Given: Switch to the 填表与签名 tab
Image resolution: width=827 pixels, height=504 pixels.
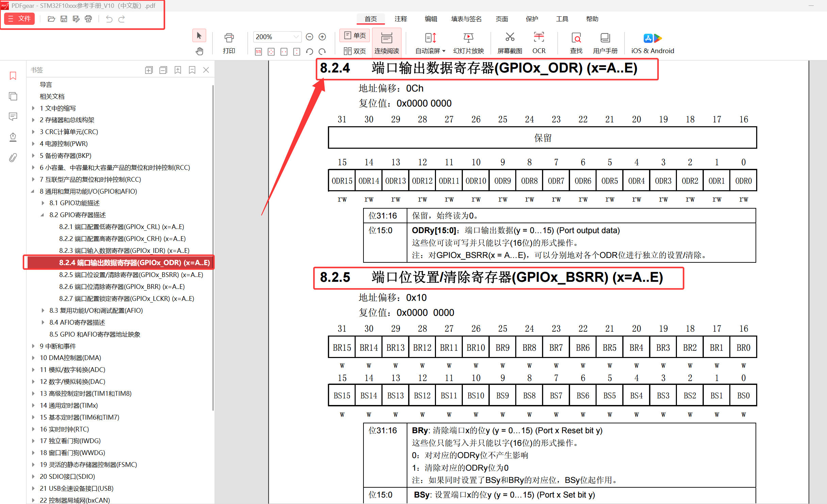Looking at the screenshot, I should [466, 19].
